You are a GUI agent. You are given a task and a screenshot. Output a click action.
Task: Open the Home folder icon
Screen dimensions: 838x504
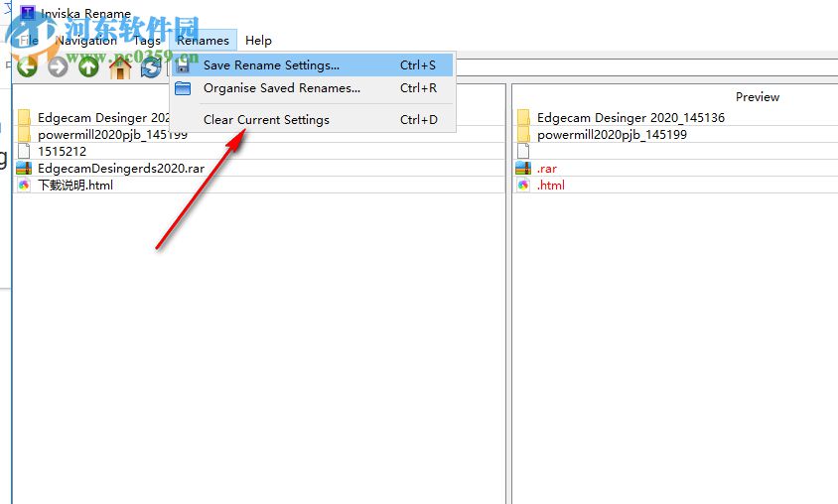click(120, 67)
